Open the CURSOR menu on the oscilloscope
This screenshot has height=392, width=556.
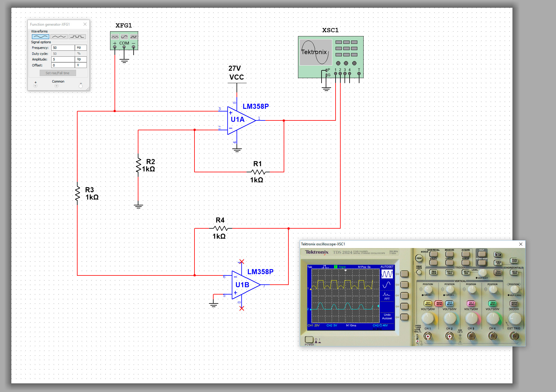click(x=450, y=262)
